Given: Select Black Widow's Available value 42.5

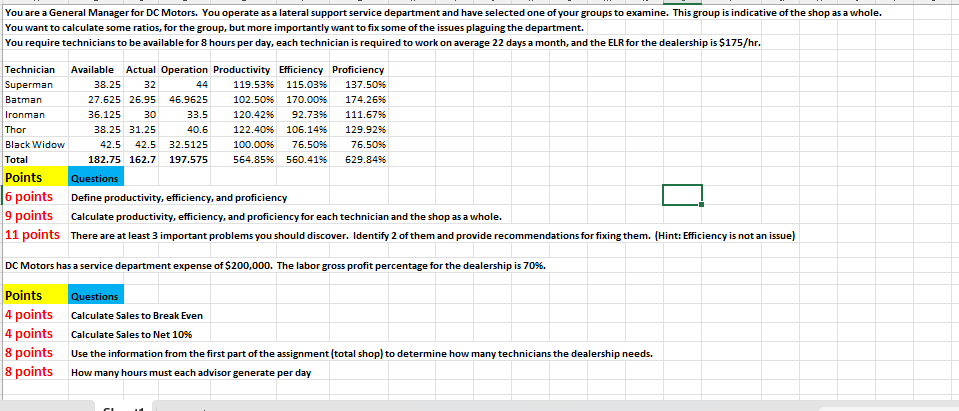Looking at the screenshot, I should pyautogui.click(x=95, y=144).
